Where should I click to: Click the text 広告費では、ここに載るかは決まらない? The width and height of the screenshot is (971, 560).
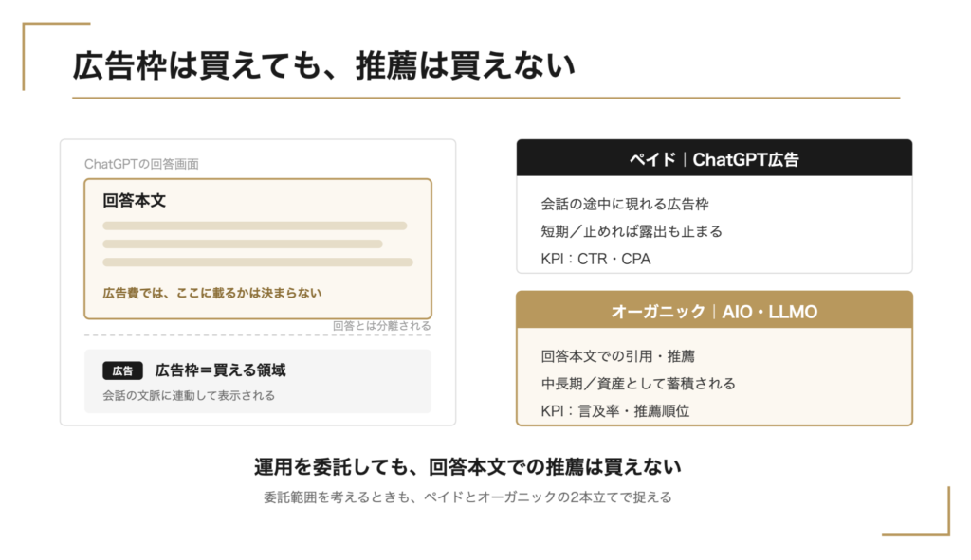pos(212,293)
